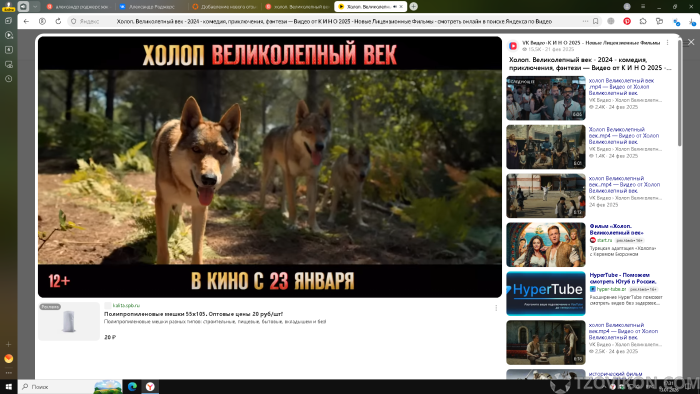Follow the kalita.spb.ru advertiser link

click(126, 305)
